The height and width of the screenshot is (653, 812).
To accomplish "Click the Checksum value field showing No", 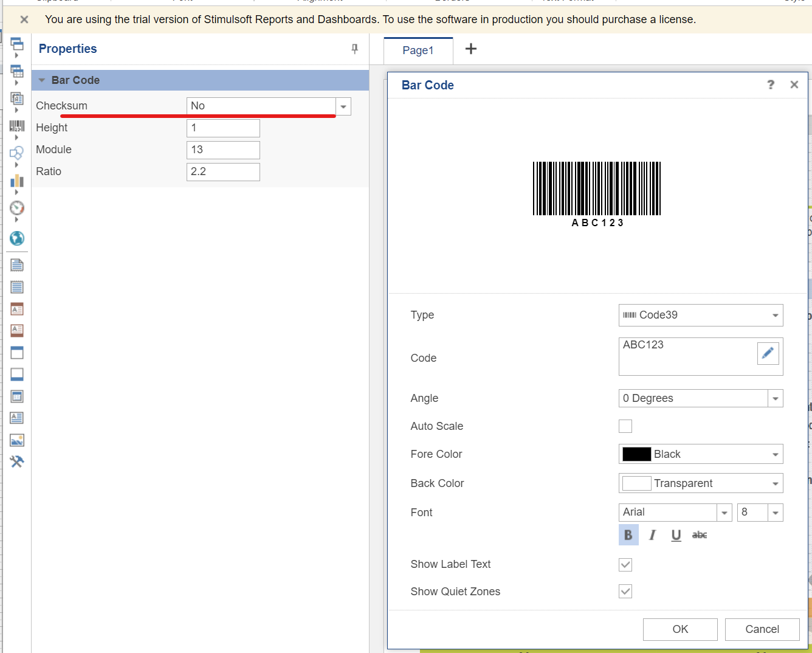I will (261, 106).
